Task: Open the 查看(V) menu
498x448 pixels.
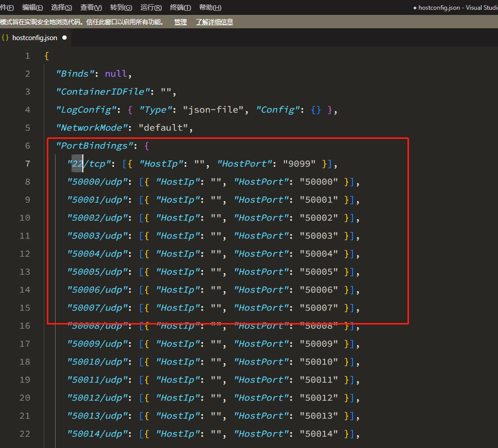Action: (91, 7)
